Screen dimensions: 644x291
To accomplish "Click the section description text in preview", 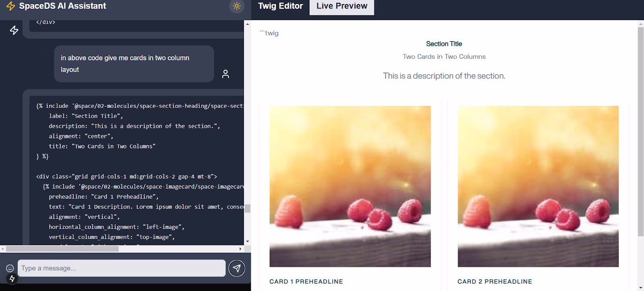I will pyautogui.click(x=444, y=76).
